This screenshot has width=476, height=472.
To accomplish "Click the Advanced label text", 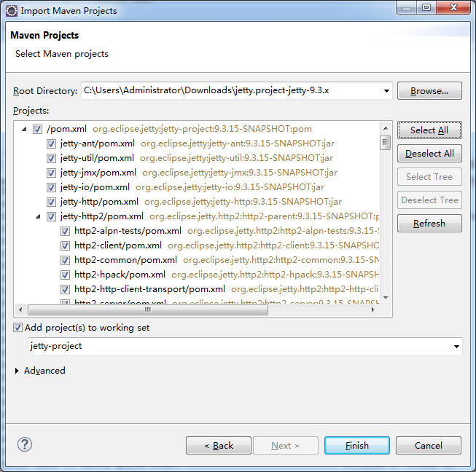I will click(x=44, y=370).
